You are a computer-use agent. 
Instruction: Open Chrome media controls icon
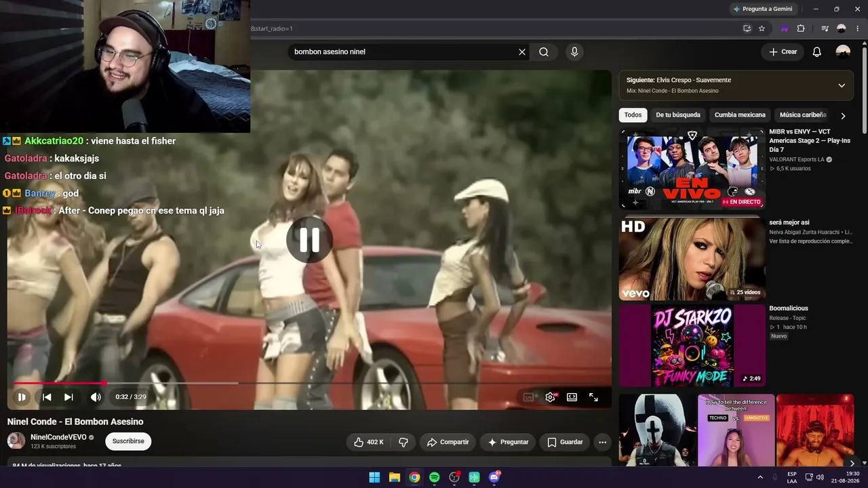(825, 28)
